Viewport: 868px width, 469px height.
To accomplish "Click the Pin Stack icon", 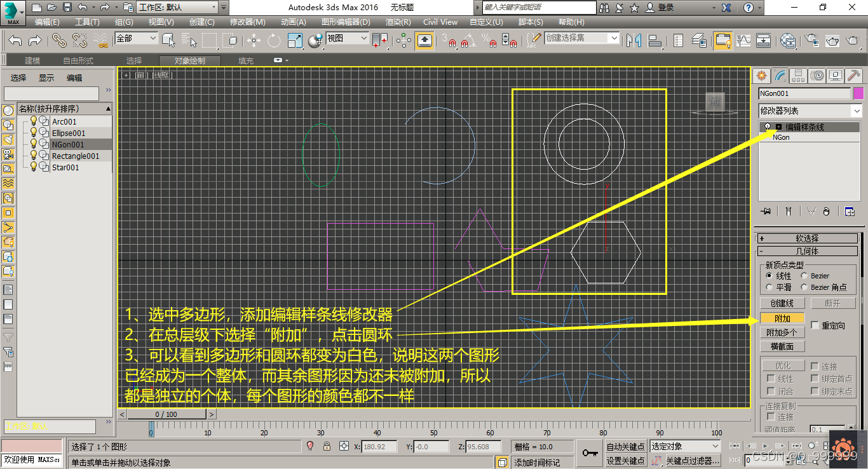I will point(766,212).
